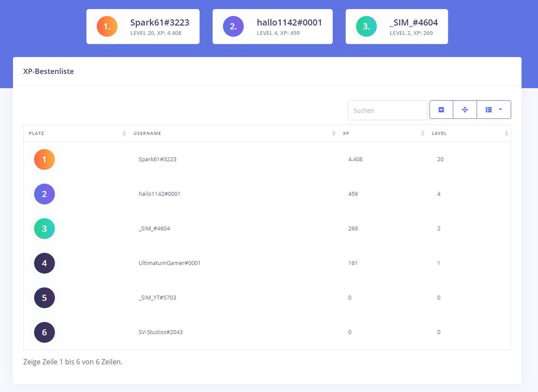538x392 pixels.
Task: Select the hallo1142#0001 top card title
Action: (x=290, y=22)
